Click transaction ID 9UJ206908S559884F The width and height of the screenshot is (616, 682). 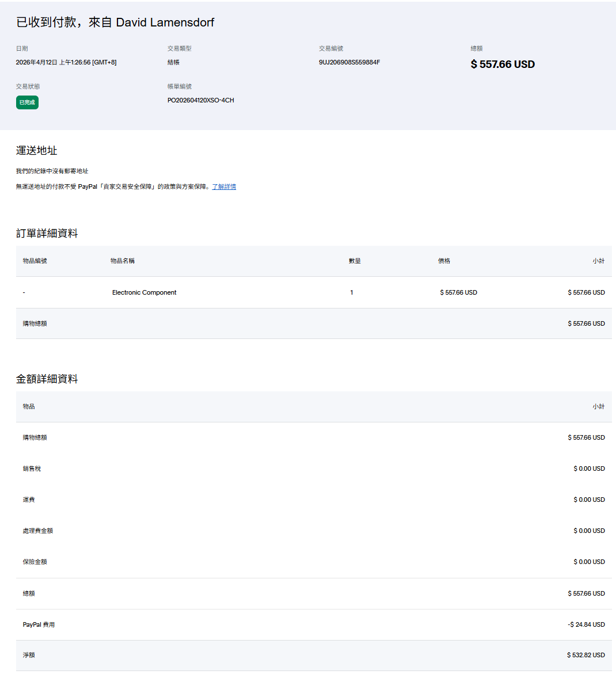[349, 62]
